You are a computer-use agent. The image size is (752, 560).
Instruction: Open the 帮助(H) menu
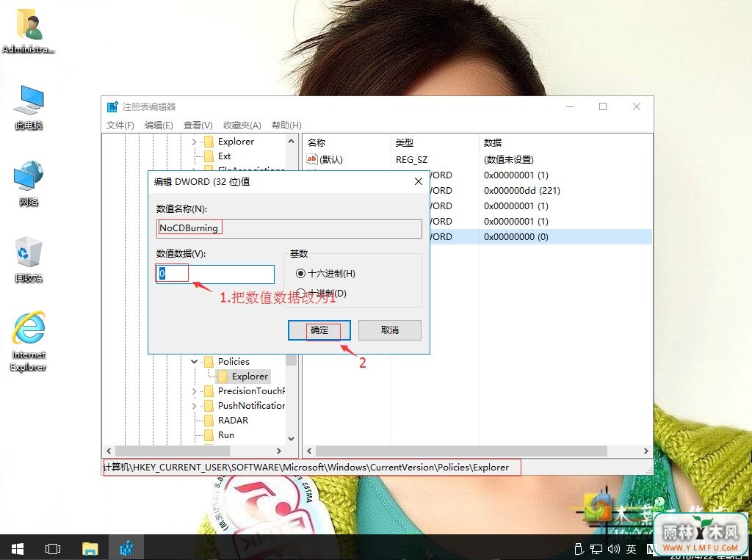click(x=286, y=125)
